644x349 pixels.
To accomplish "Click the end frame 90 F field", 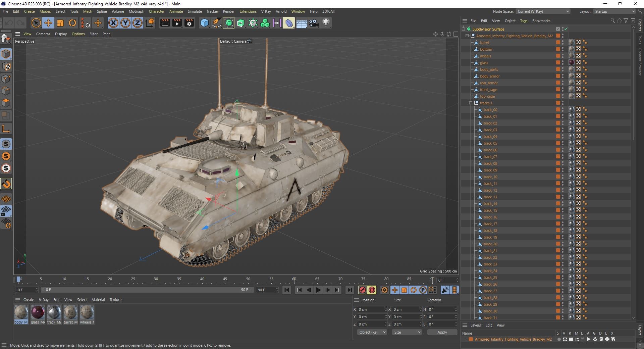I will tap(267, 290).
